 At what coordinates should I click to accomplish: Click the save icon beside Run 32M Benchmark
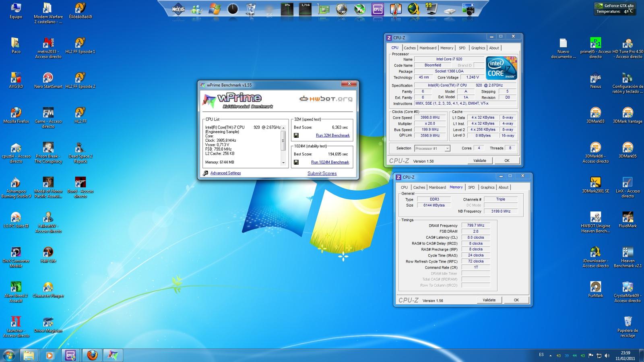(296, 136)
